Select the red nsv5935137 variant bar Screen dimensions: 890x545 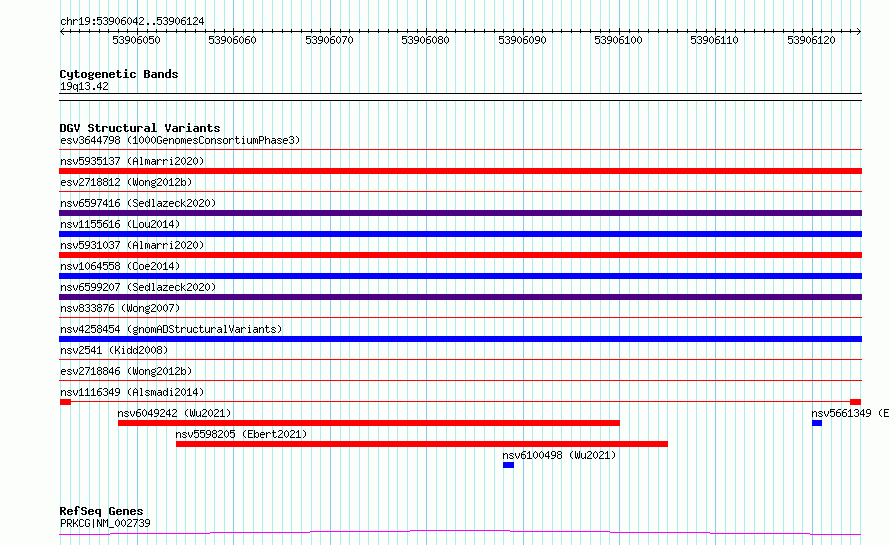[460, 171]
